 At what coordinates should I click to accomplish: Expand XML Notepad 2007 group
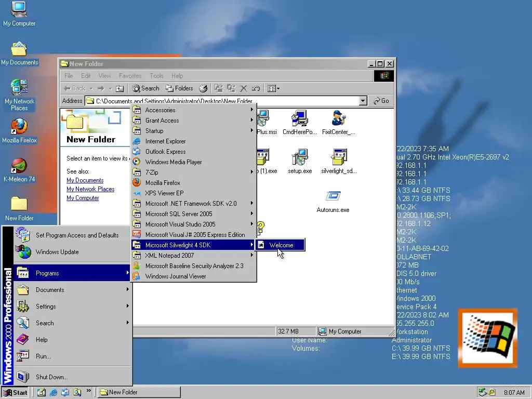click(x=193, y=256)
